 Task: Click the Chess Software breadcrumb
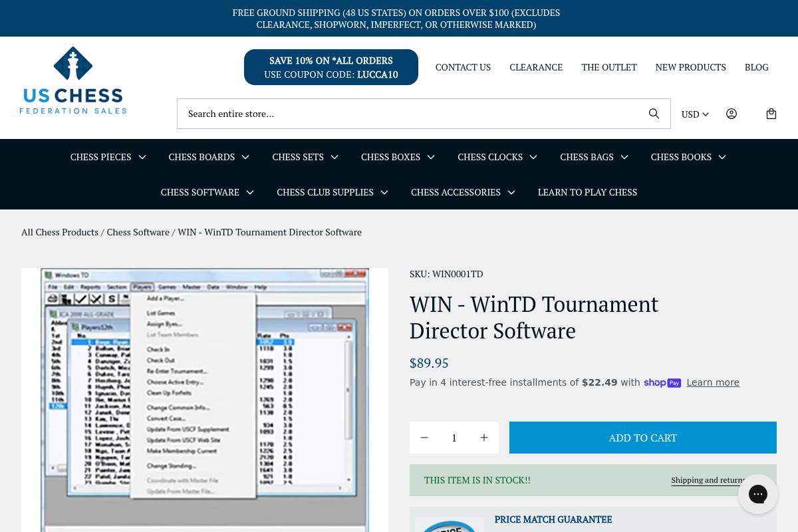[138, 232]
